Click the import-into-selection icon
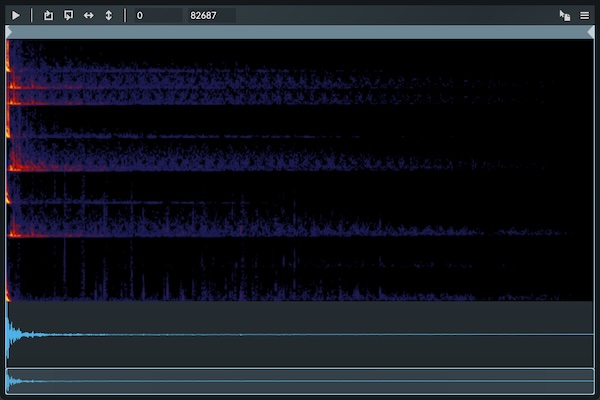600x400 pixels. (68, 15)
